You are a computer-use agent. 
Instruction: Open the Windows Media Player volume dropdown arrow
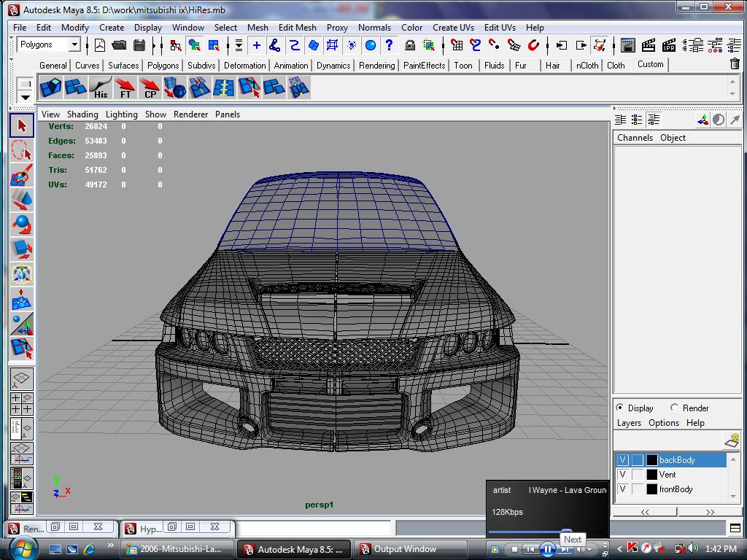[589, 550]
